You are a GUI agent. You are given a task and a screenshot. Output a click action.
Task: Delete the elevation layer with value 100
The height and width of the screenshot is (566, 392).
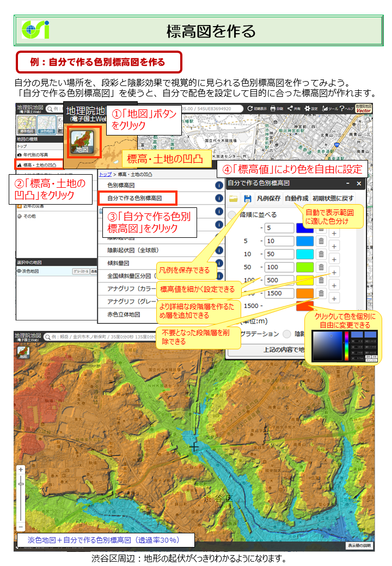tap(321, 267)
